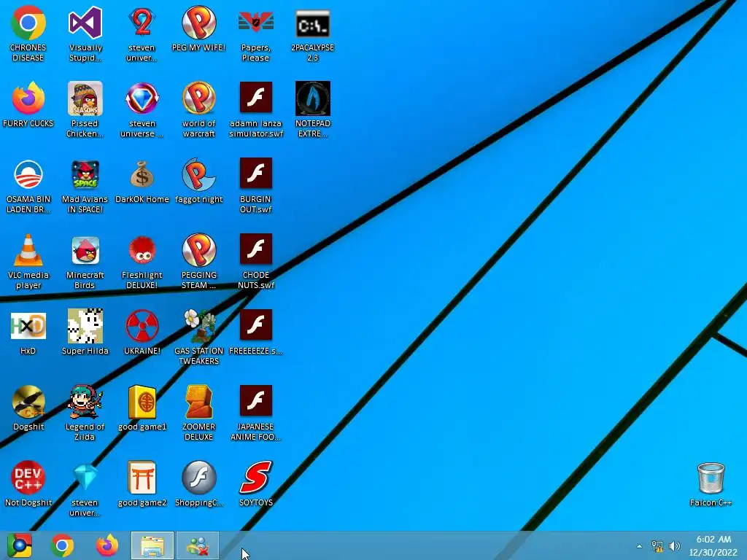The width and height of the screenshot is (747, 560).
Task: Select the SOYTOYS red S icon
Action: [x=256, y=477]
